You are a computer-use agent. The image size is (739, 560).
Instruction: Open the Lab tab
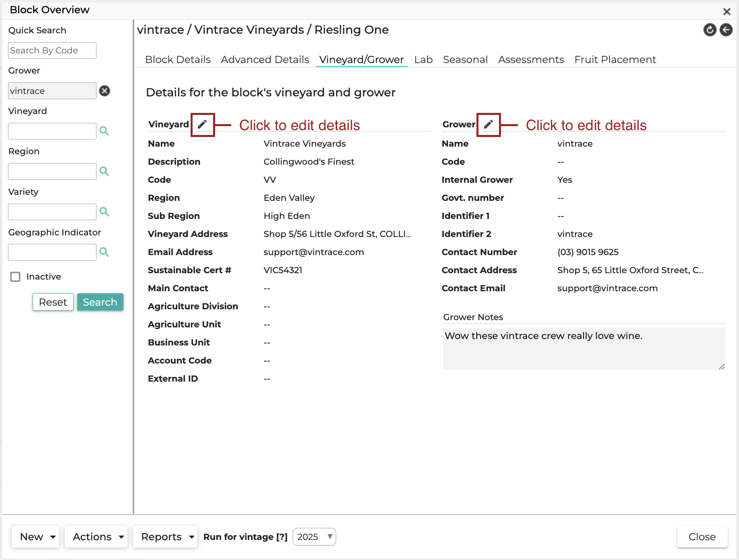tap(423, 59)
